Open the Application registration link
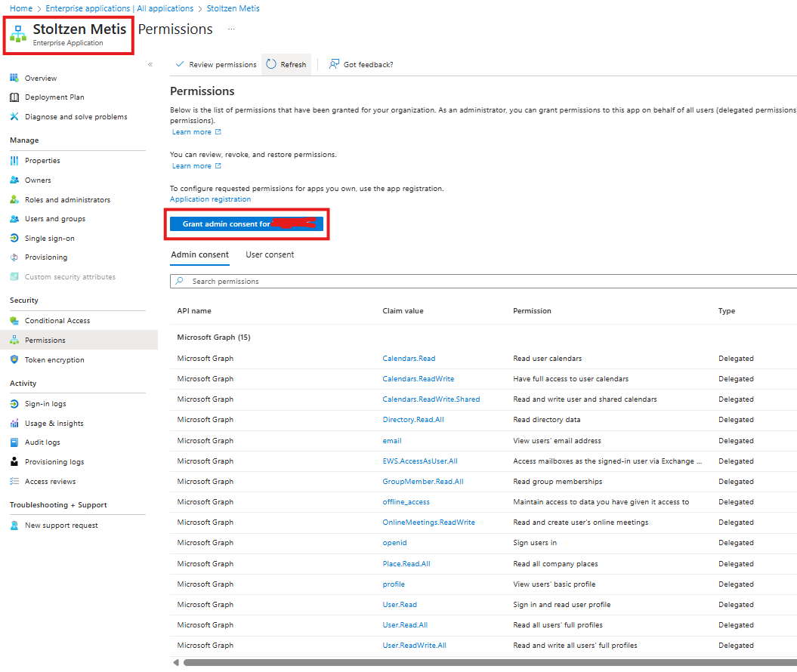Image resolution: width=797 pixels, height=672 pixels. (x=211, y=199)
